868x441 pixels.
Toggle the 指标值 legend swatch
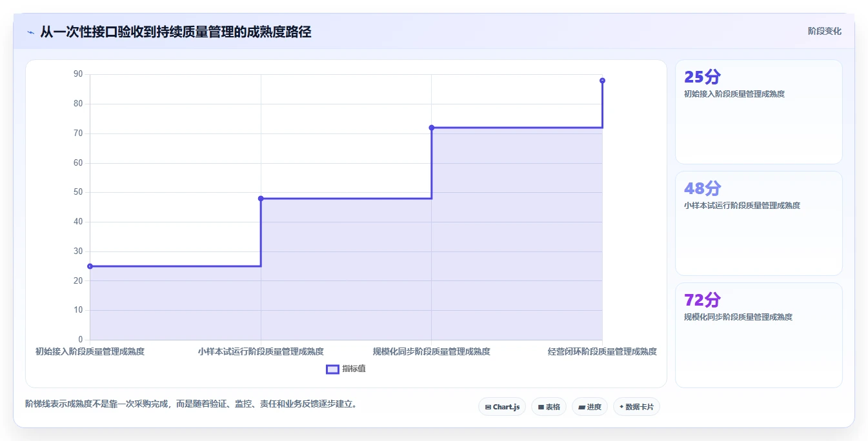[x=332, y=369]
